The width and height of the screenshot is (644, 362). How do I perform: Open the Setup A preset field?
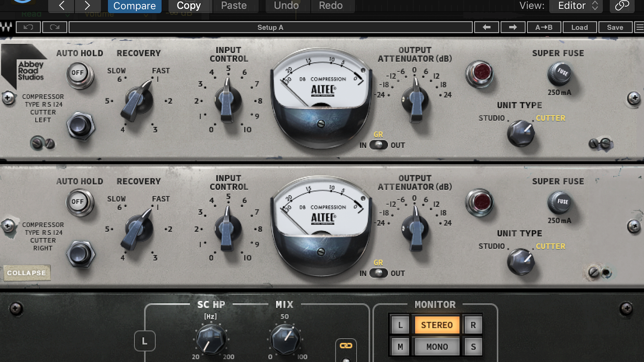click(x=270, y=27)
